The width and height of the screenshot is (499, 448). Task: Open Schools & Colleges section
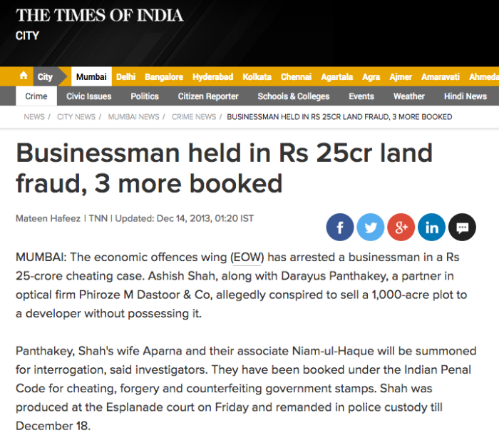pos(294,96)
